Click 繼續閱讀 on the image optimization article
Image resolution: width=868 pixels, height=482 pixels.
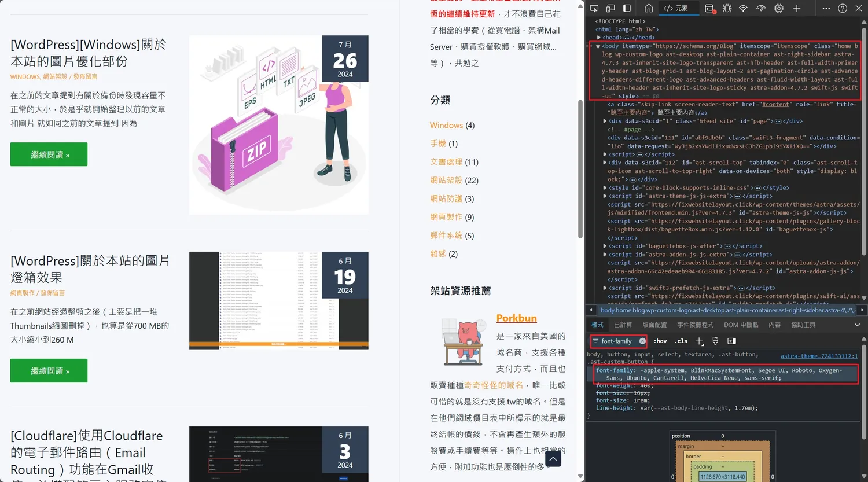coord(49,154)
